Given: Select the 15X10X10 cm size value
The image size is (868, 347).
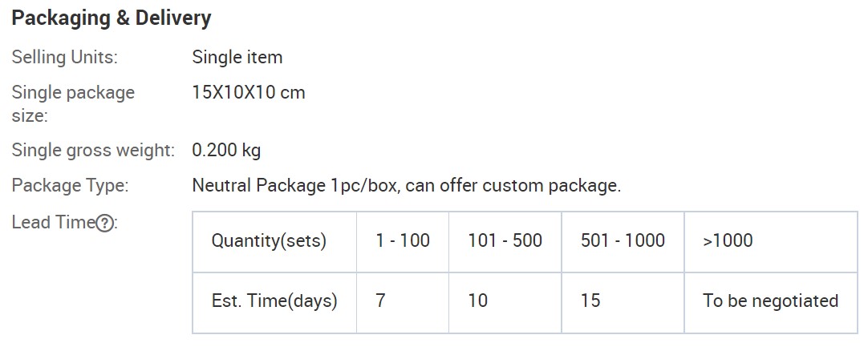Looking at the screenshot, I should [x=249, y=92].
